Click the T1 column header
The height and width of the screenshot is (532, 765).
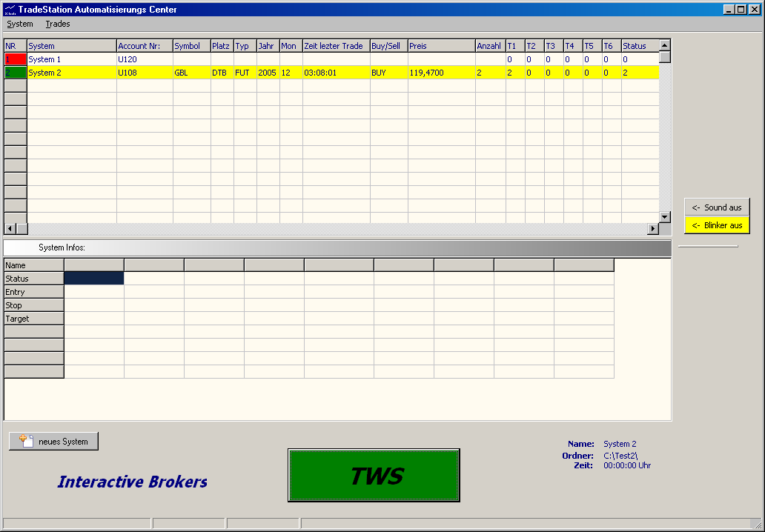click(516, 46)
